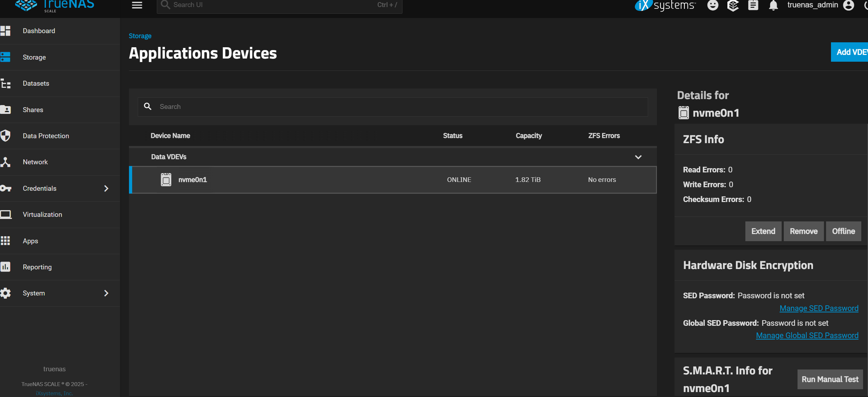Click the Offline button for nvme0n1
868x397 pixels.
[x=843, y=231]
